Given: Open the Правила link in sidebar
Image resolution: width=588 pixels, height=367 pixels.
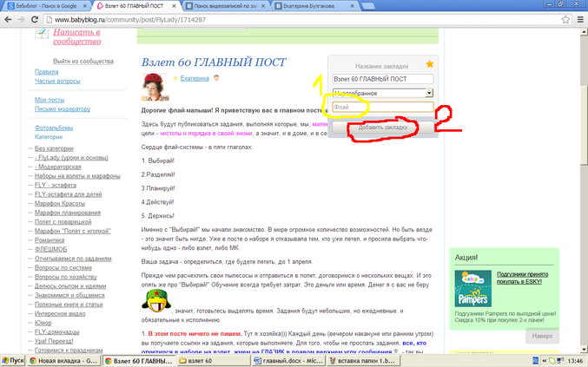Looking at the screenshot, I should [47, 72].
